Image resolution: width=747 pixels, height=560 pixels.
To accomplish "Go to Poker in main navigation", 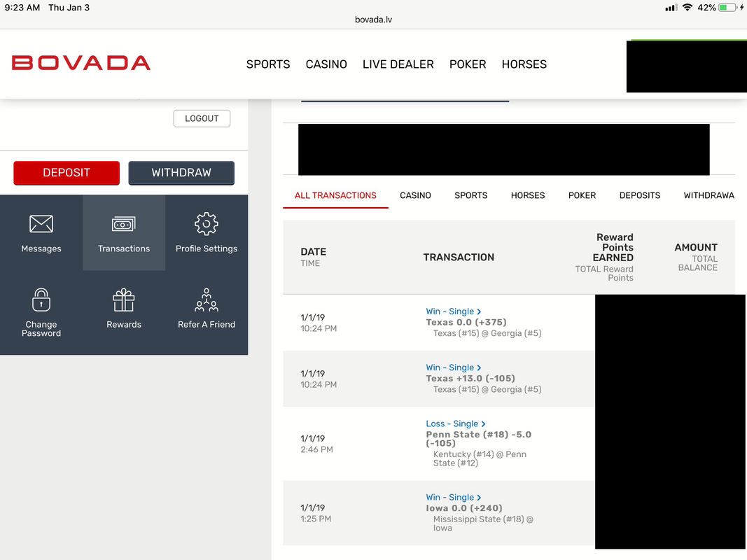I will (468, 64).
